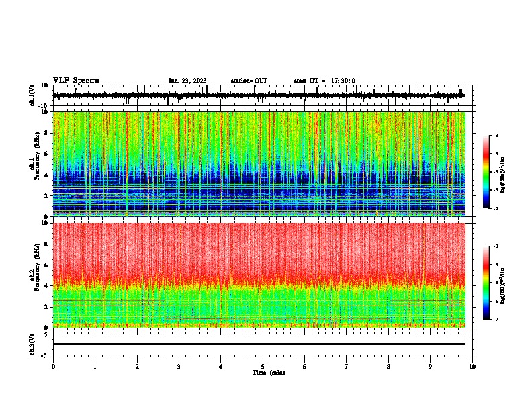This screenshot has width=532, height=411.
Task: Click the time axis tick label '8'
Action: click(388, 367)
